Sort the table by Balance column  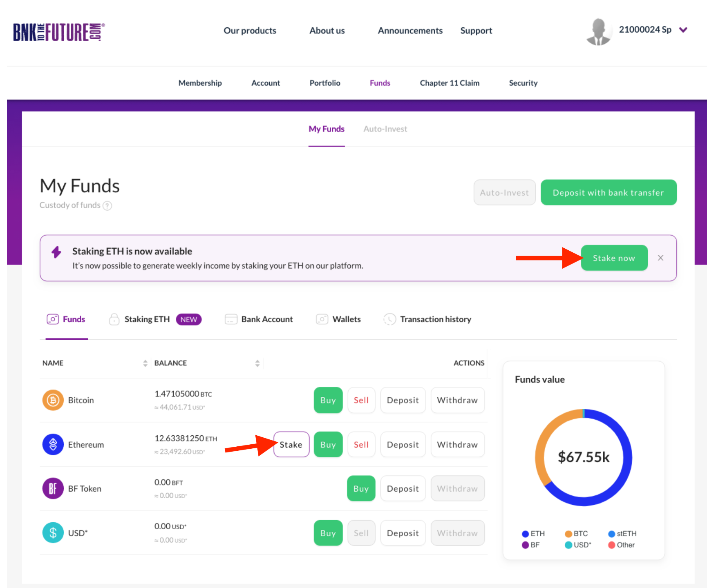pyautogui.click(x=257, y=363)
